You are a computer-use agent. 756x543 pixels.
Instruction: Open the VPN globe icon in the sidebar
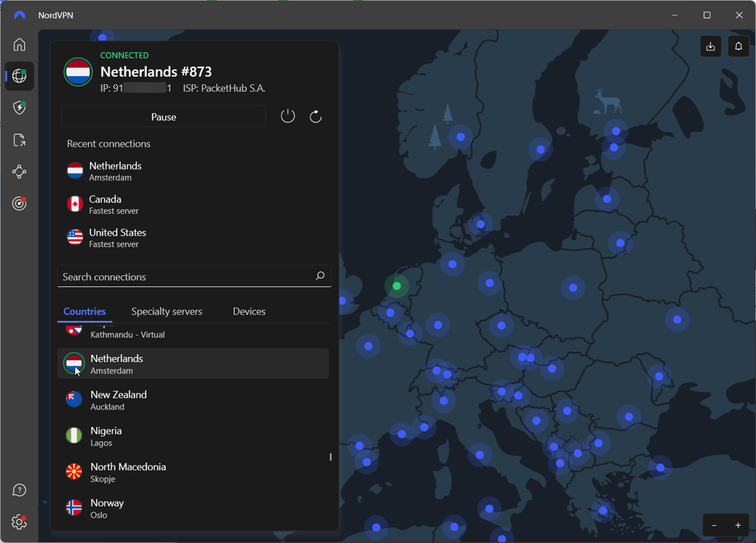click(x=19, y=76)
